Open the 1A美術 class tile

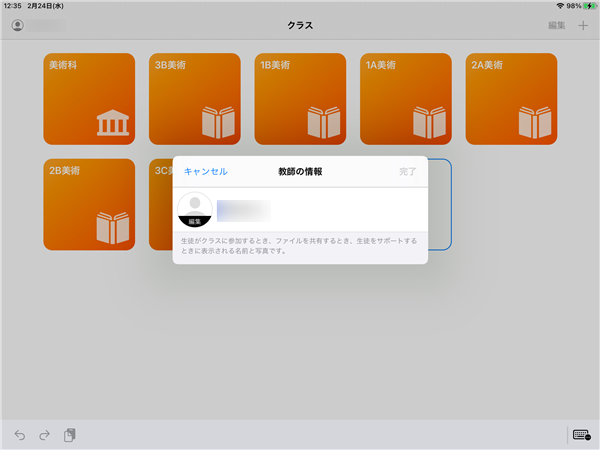(x=406, y=99)
